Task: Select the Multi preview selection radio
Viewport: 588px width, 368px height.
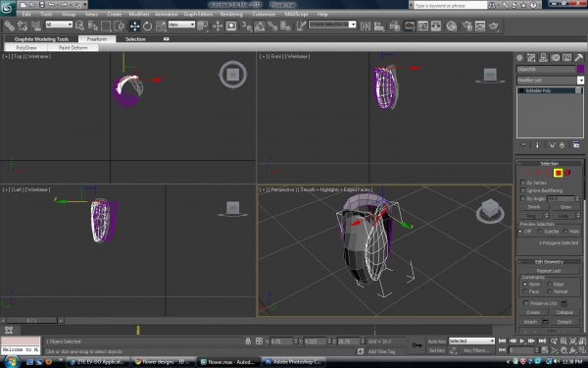Action: pyautogui.click(x=565, y=232)
